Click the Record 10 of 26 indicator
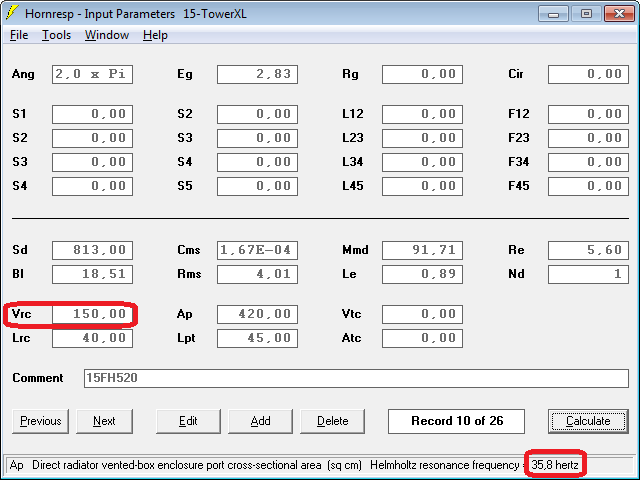 456,421
